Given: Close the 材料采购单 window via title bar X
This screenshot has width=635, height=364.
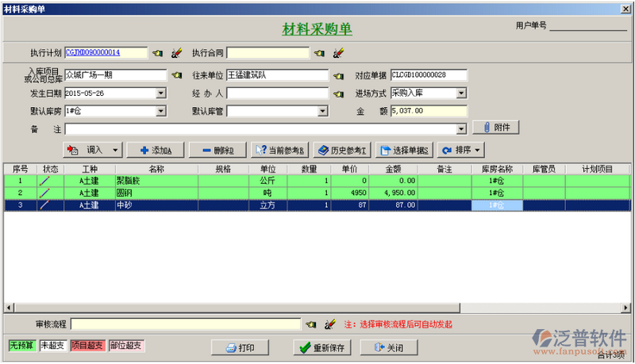Looking at the screenshot, I should point(625,9).
